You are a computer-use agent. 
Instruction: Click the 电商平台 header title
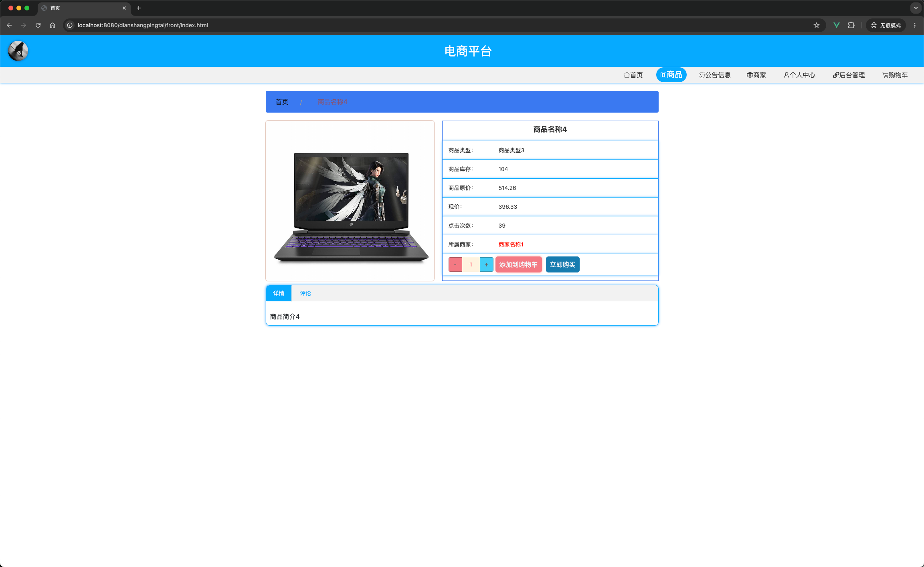click(x=468, y=51)
